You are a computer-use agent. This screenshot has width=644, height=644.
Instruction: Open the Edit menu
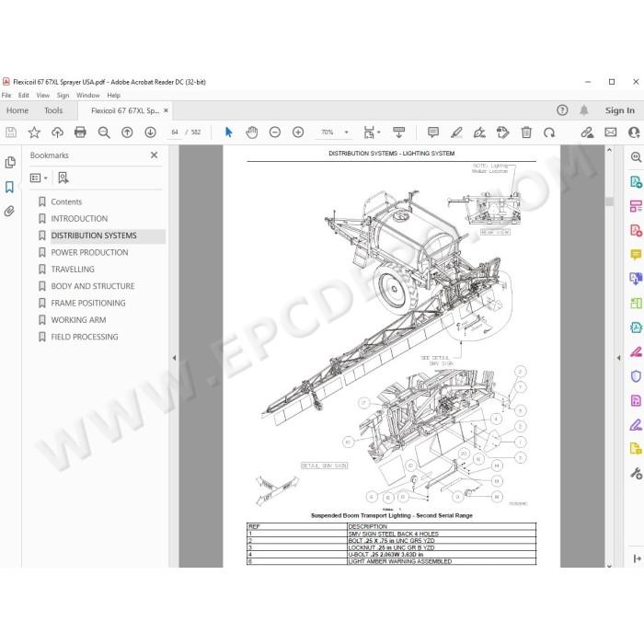pyautogui.click(x=24, y=96)
